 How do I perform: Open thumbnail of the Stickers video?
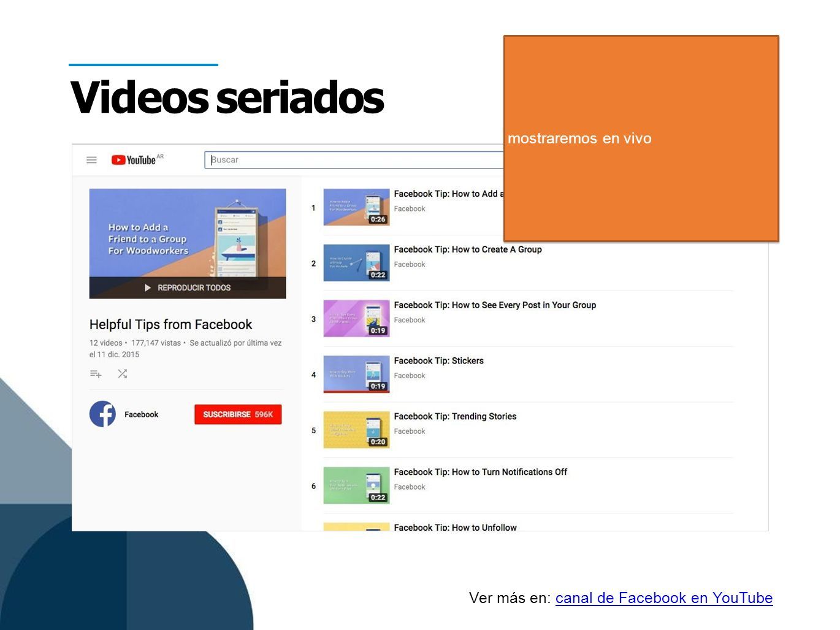click(356, 374)
